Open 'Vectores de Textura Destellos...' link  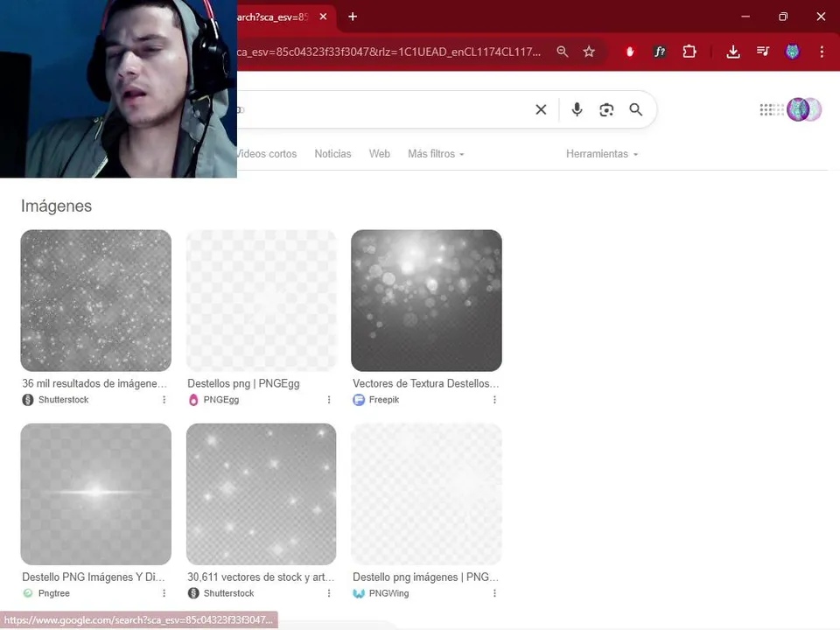tap(426, 383)
